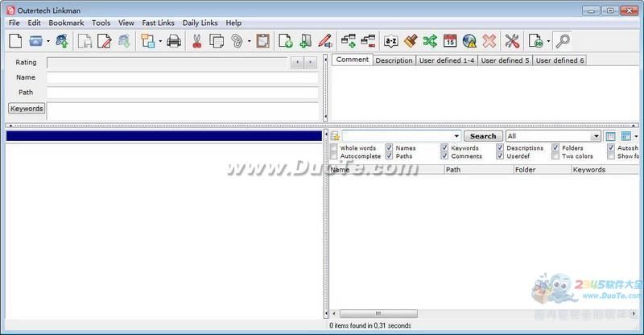The image size is (644, 335).
Task: Open dropdown arrow next to open folder icon
Action: tap(48, 41)
